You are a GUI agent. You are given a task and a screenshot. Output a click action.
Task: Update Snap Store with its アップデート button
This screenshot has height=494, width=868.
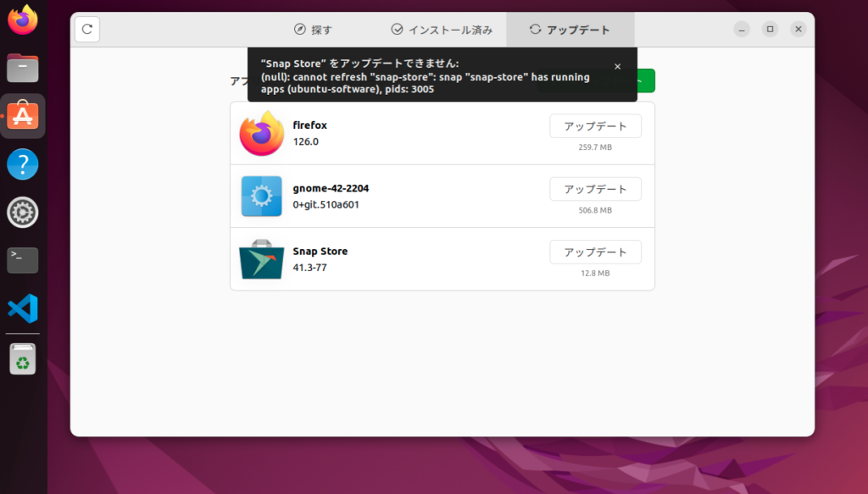tap(595, 253)
